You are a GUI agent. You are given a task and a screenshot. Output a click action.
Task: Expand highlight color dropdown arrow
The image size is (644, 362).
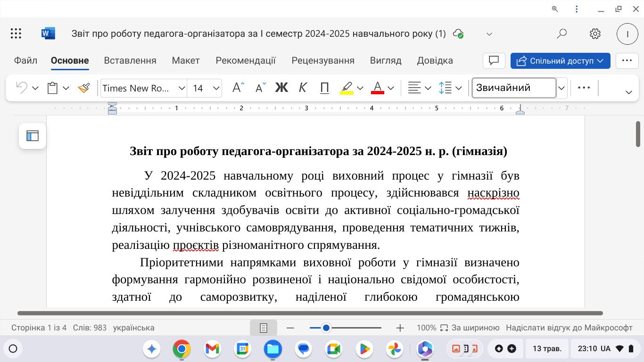(360, 88)
